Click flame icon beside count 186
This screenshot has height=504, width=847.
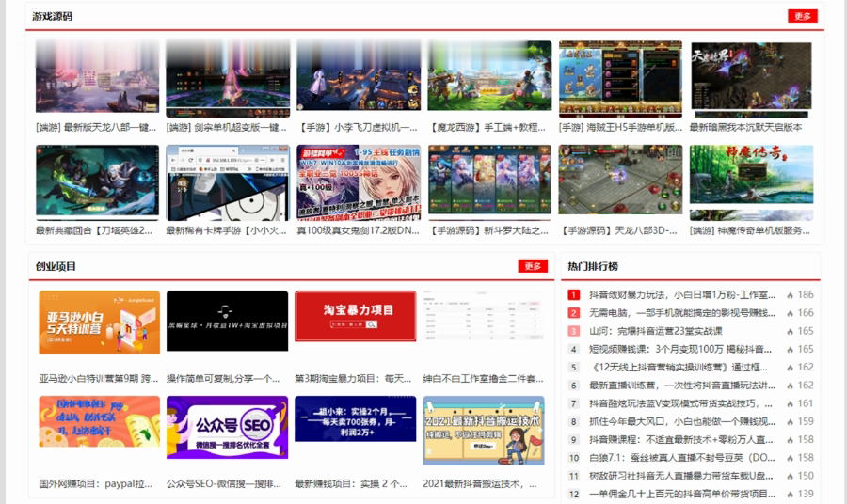[791, 295]
